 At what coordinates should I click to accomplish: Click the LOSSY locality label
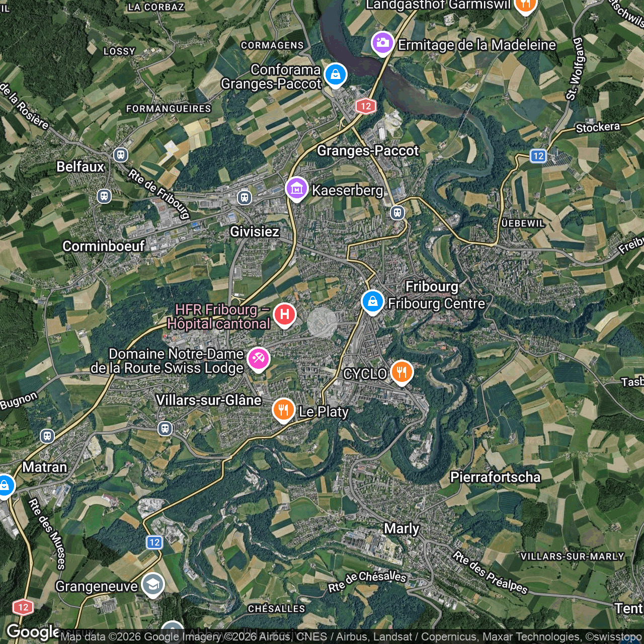tap(119, 51)
